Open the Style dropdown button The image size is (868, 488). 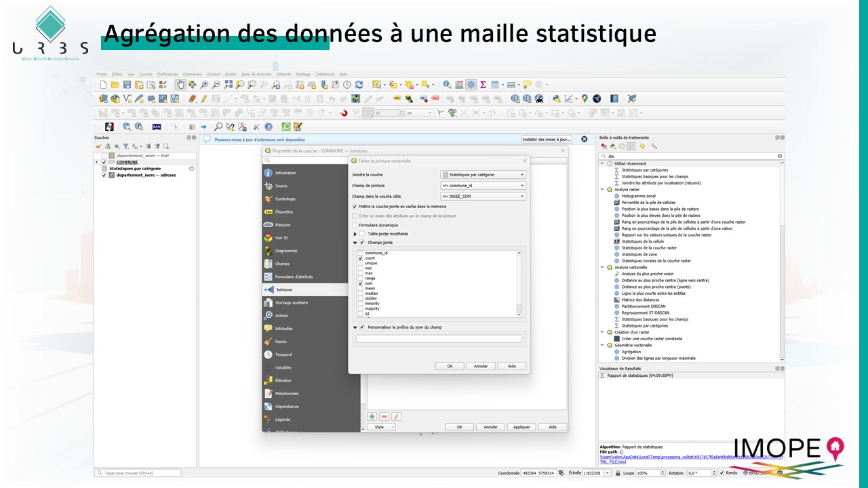(381, 427)
